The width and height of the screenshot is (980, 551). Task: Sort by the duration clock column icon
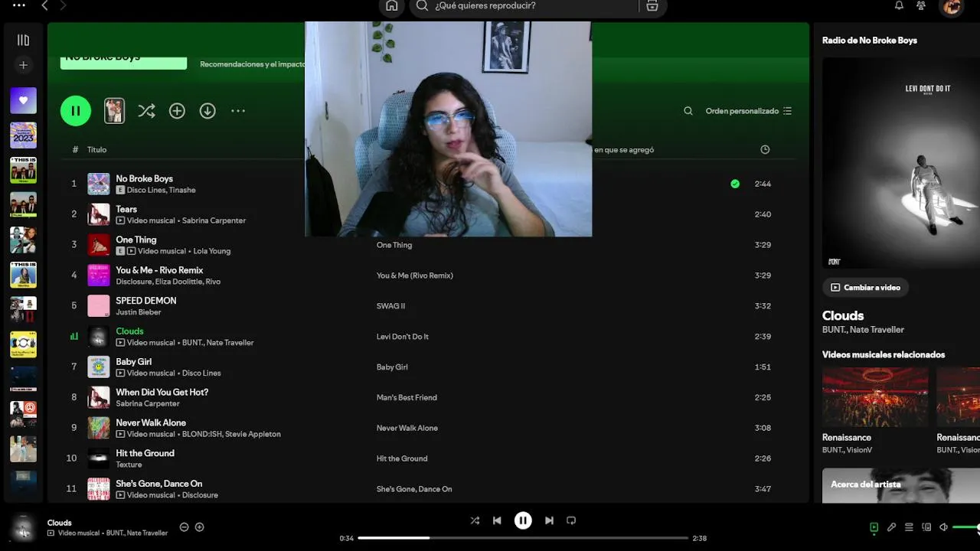(x=765, y=150)
